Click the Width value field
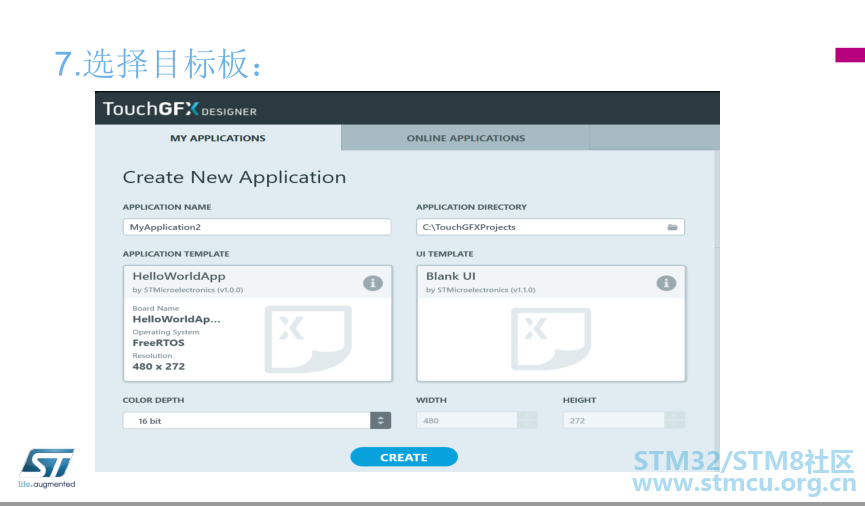 coord(467,420)
